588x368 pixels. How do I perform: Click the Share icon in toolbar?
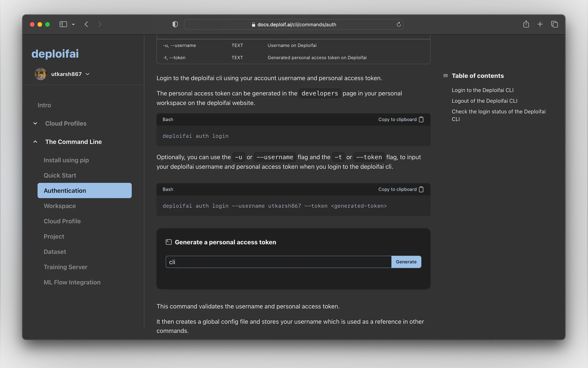pos(526,24)
